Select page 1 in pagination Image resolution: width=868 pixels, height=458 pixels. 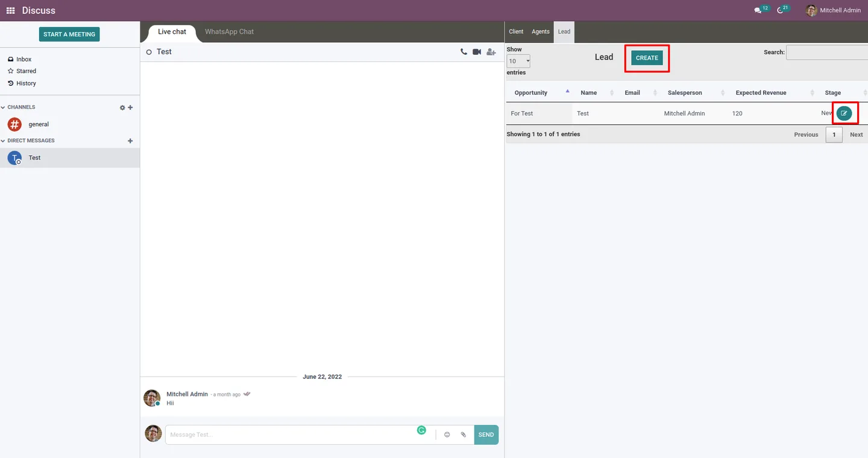(x=834, y=135)
